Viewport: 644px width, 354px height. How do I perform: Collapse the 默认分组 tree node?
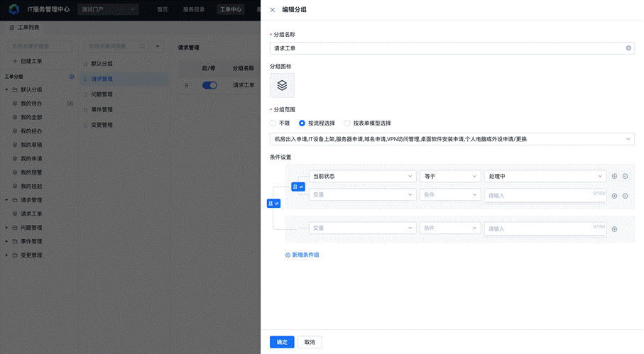tap(6, 89)
